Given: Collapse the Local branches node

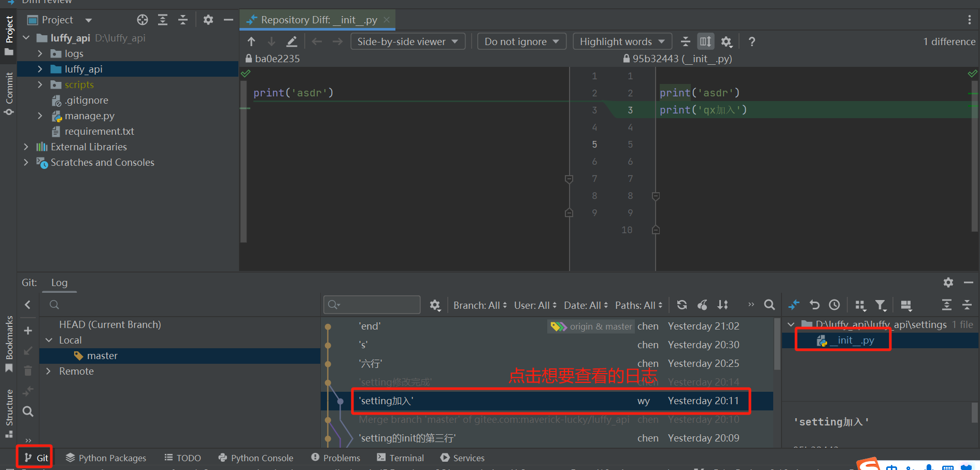Looking at the screenshot, I should 49,340.
